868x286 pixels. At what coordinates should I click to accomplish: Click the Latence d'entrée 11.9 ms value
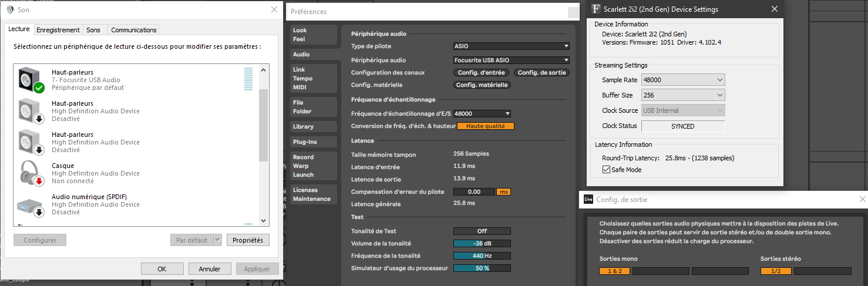[464, 166]
